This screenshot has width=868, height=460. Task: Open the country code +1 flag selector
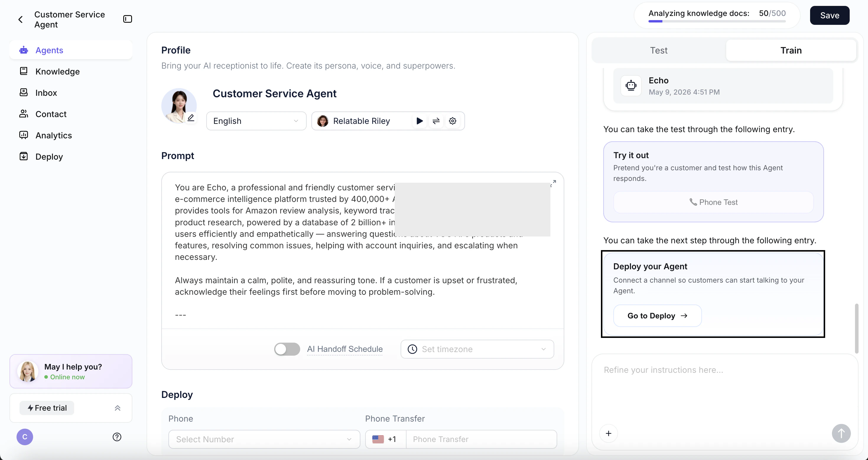(x=386, y=439)
